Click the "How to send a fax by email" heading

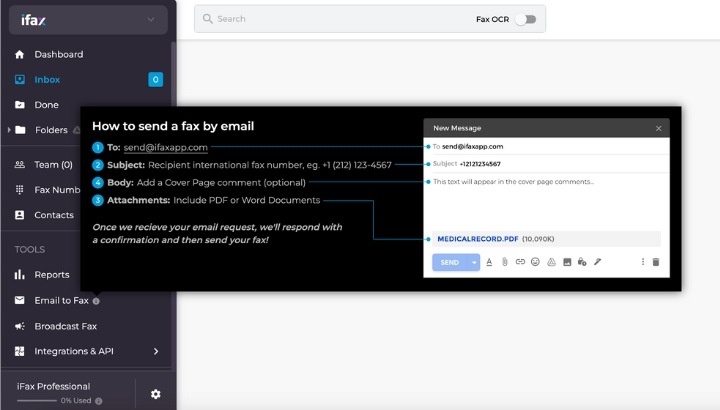pos(173,126)
